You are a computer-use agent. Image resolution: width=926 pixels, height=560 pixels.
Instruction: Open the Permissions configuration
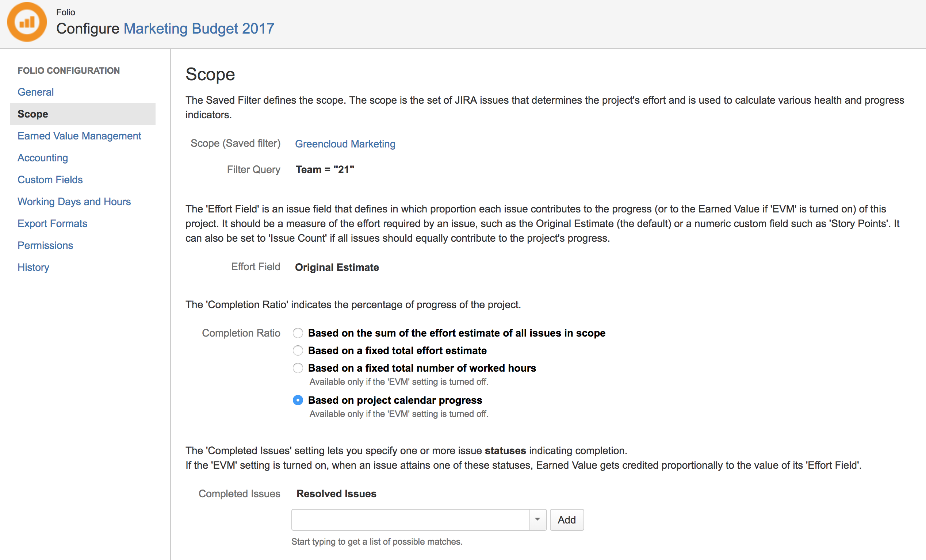tap(45, 245)
